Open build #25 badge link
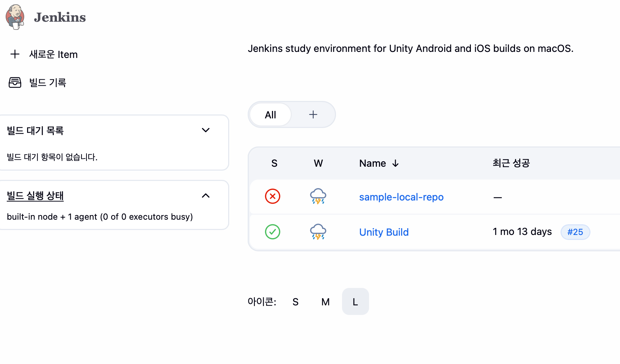 pos(575,232)
